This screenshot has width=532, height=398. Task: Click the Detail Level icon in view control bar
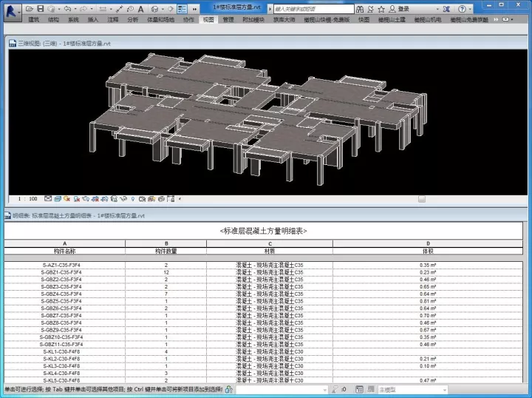click(48, 199)
